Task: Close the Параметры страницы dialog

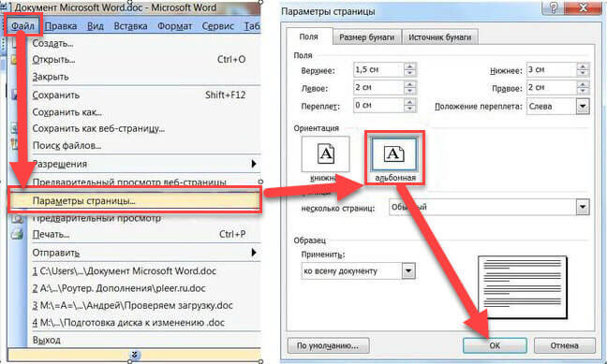Action: (584, 7)
